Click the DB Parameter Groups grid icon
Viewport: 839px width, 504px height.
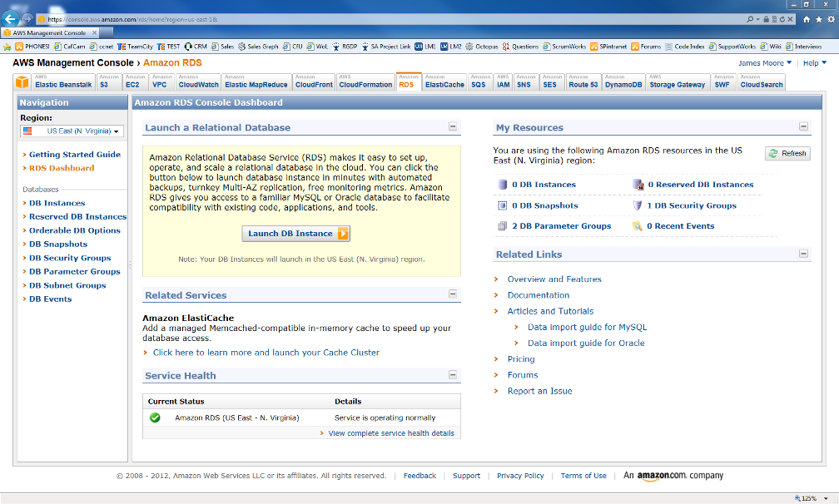pyautogui.click(x=503, y=226)
